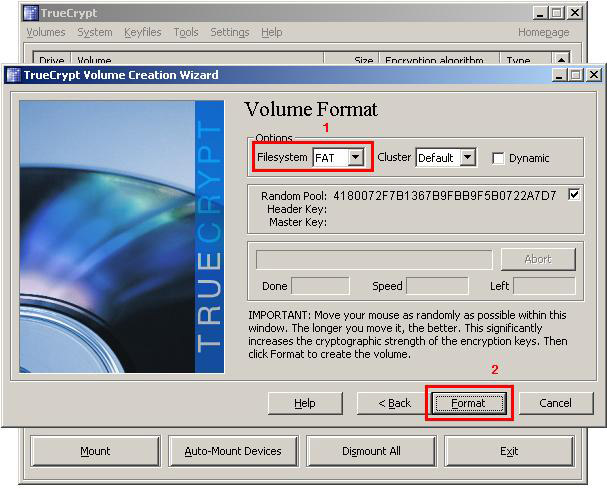This screenshot has height=489, width=607.
Task: Go back with the < Back button
Action: click(x=394, y=403)
